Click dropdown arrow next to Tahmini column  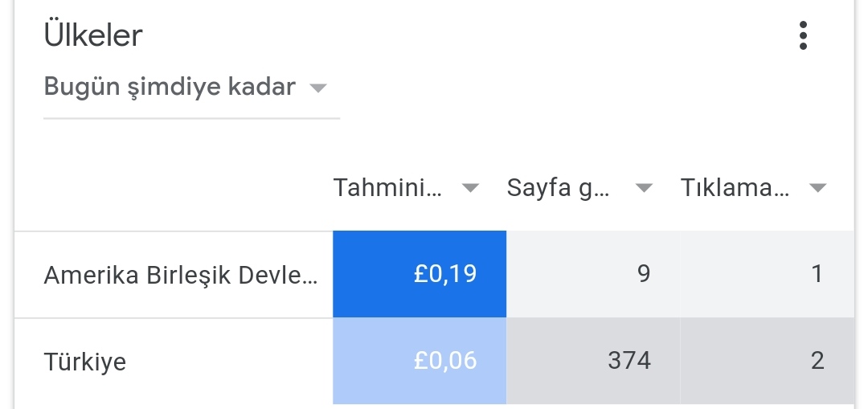(470, 188)
